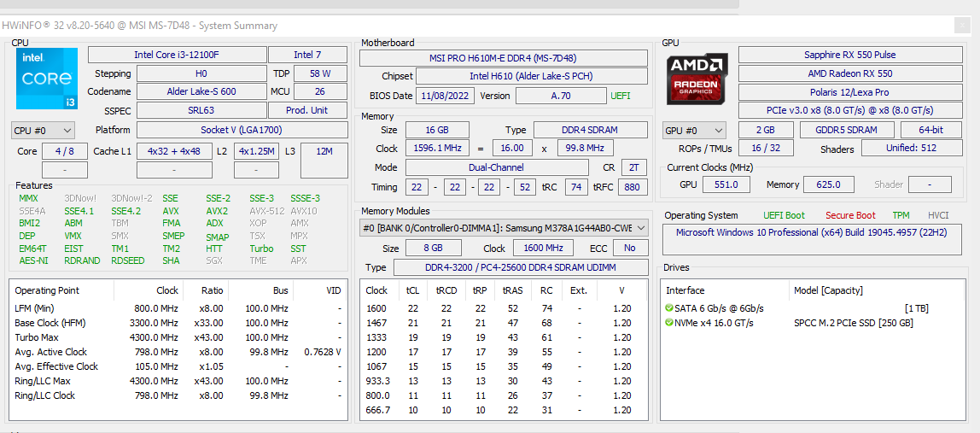The width and height of the screenshot is (980, 433).
Task: Select the SPCC M.2 PCIe SSD drive row
Action: (814, 323)
